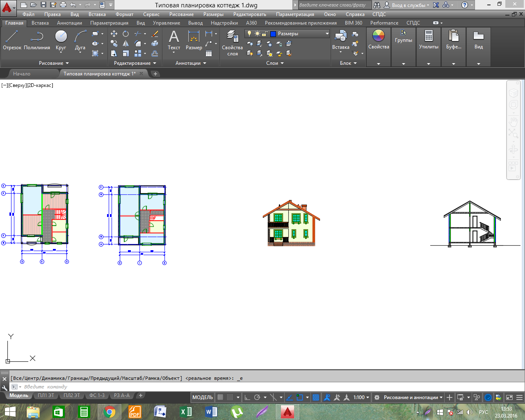The height and width of the screenshot is (420, 525).
Task: Toggle clean screen button in status bar
Action: pos(509,397)
